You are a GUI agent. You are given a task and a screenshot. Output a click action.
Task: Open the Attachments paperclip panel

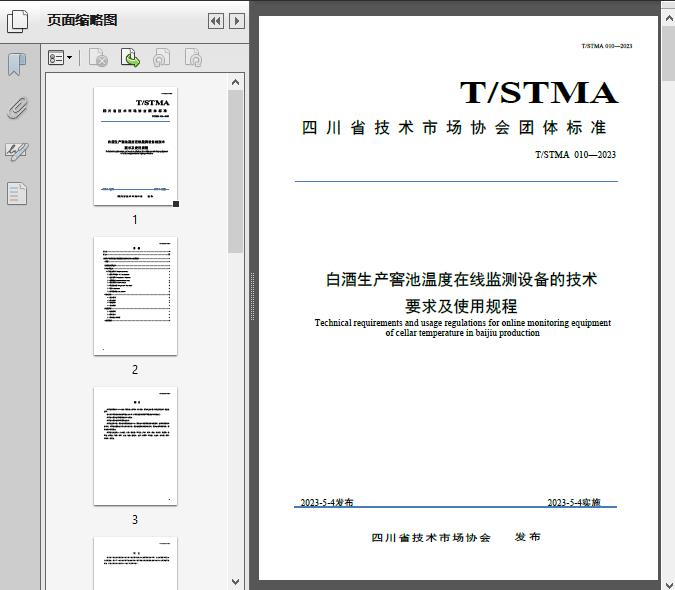click(17, 108)
